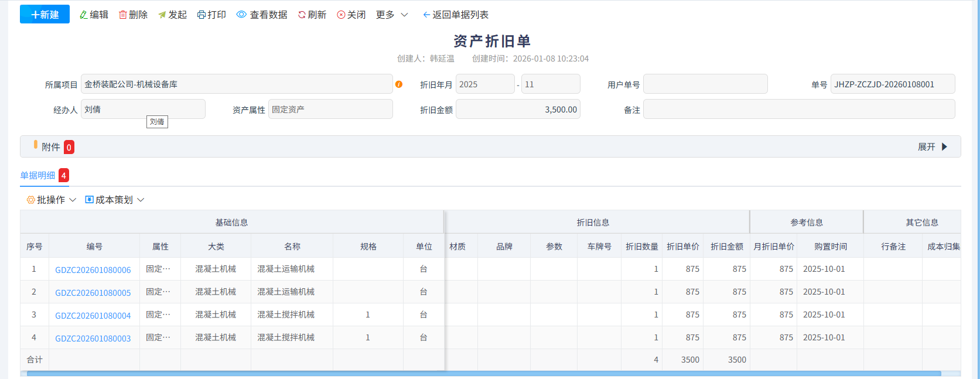Click the 用户单号 input field
Screen dimensions: 980x379
tap(705, 84)
